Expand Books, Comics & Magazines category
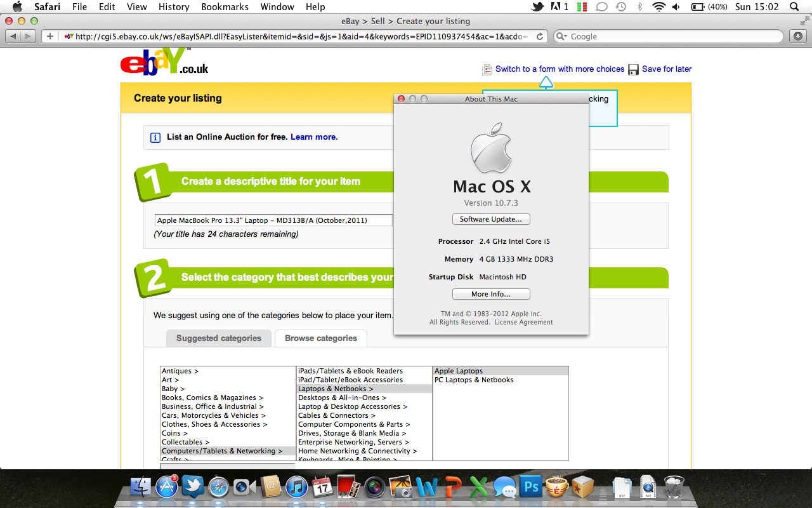Viewport: 812px width, 508px height. (x=228, y=398)
